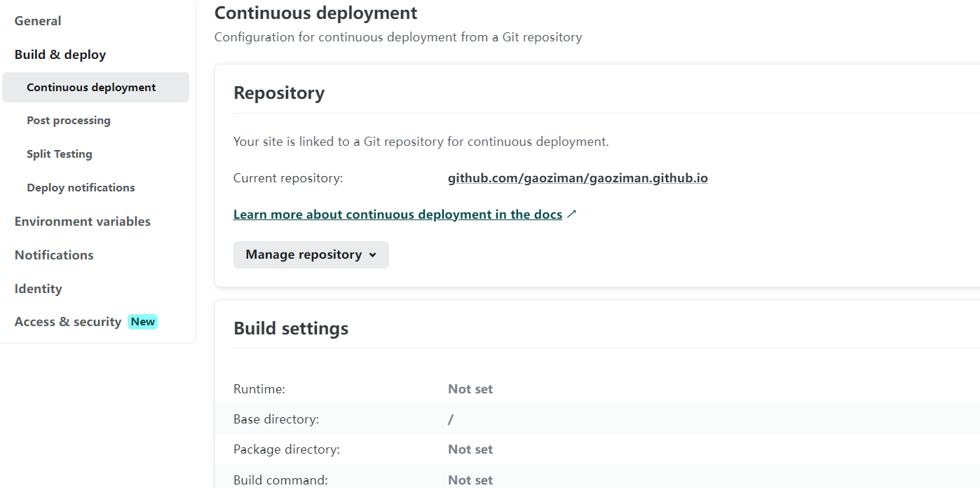Click the Runtime 'Not set' value

pyautogui.click(x=470, y=389)
